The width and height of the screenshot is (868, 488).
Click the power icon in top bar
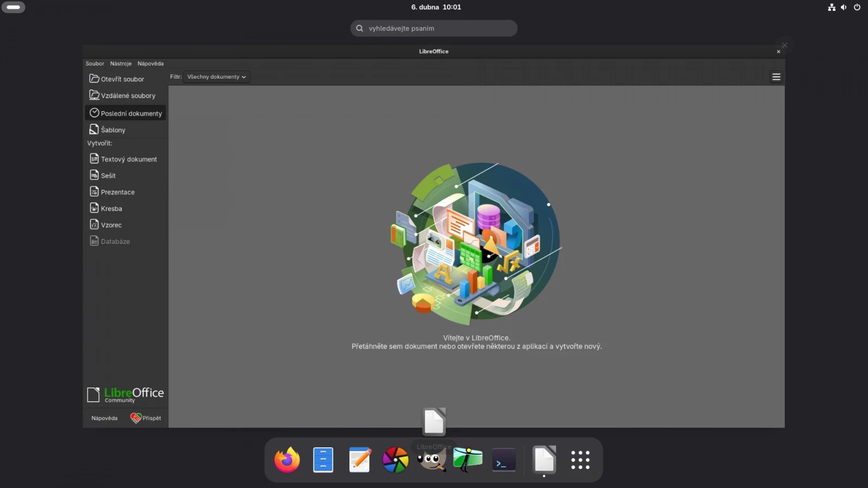point(857,7)
